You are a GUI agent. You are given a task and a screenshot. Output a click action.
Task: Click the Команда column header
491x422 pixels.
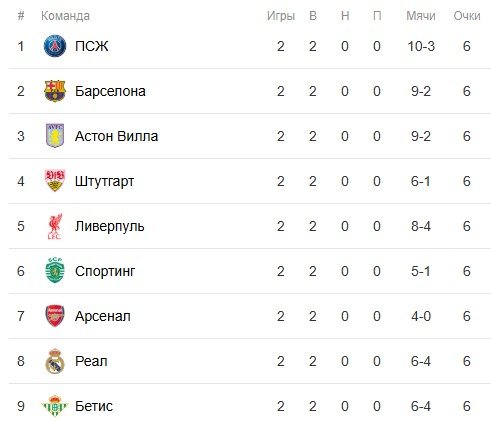[65, 16]
